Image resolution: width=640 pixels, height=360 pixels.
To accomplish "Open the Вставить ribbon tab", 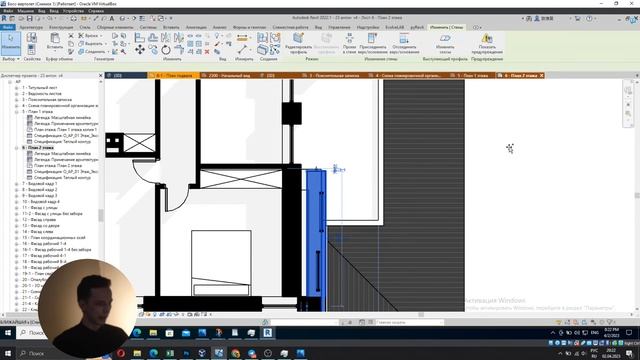I will 171,27.
